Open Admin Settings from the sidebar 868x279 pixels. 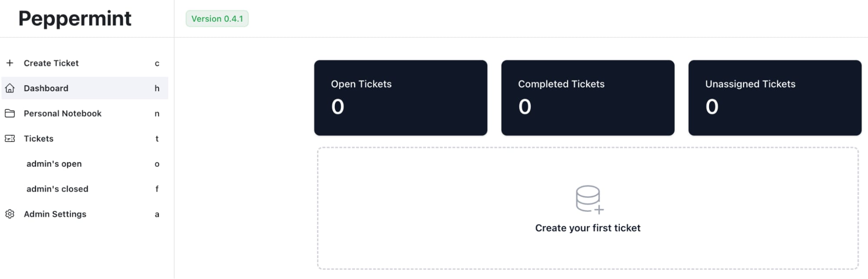(55, 214)
